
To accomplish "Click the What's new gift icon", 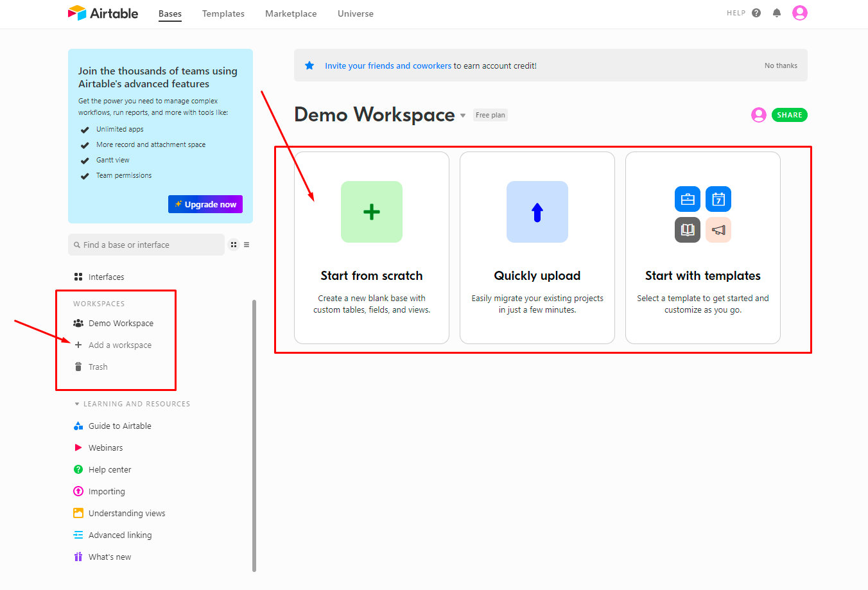I will (78, 557).
